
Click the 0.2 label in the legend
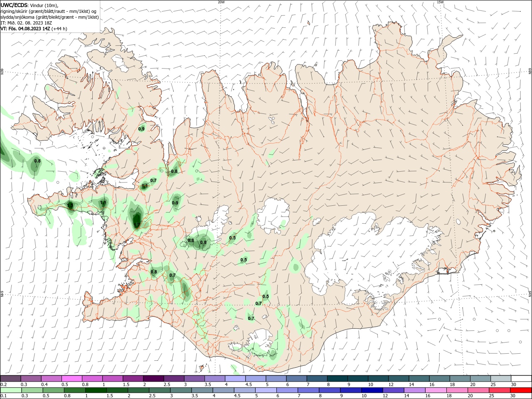[3, 384]
